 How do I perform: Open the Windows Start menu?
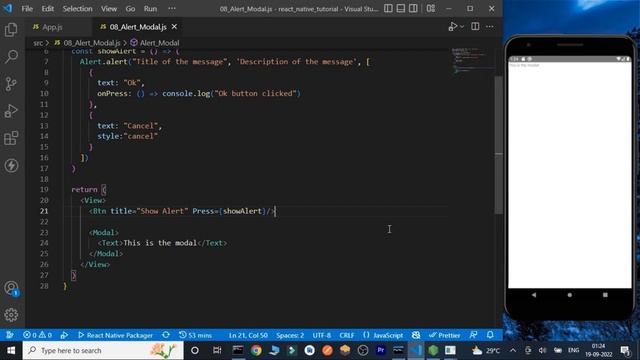[11, 351]
